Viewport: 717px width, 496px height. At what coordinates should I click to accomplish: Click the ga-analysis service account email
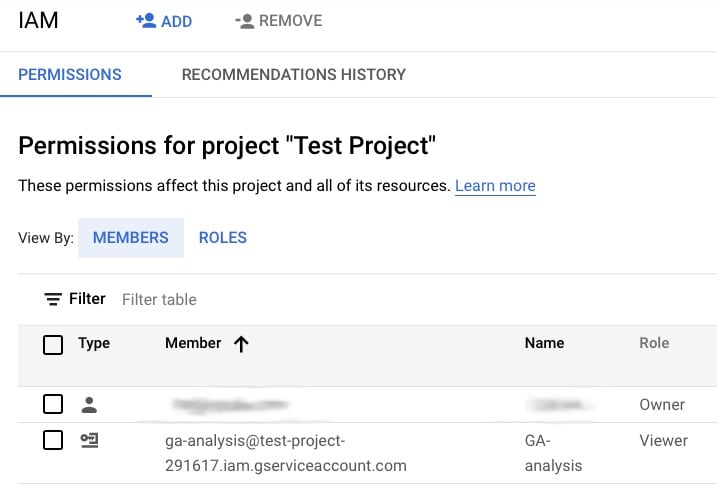[x=286, y=452]
